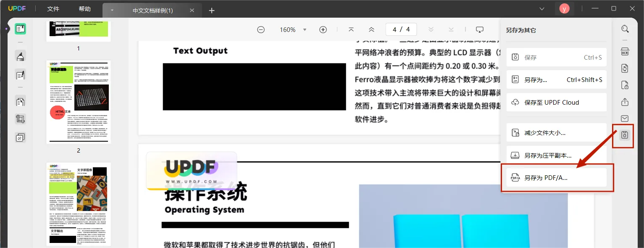Open the Share file tool
This screenshot has height=248, width=644.
625,102
